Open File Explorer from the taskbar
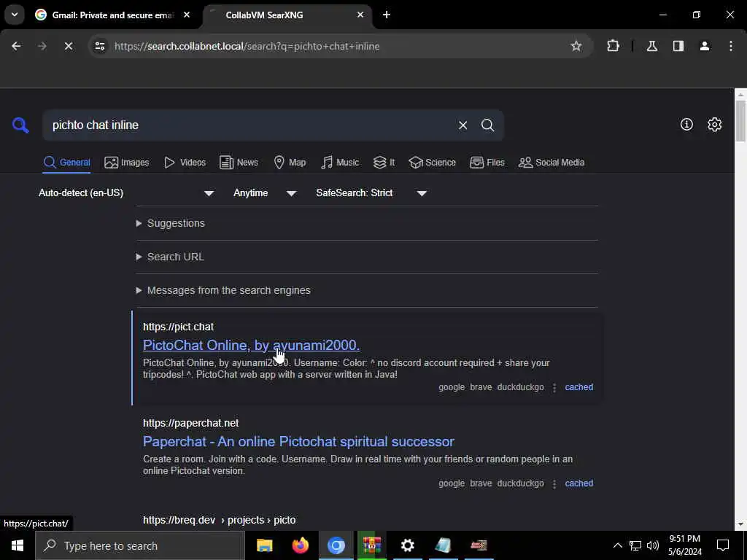 click(x=264, y=545)
